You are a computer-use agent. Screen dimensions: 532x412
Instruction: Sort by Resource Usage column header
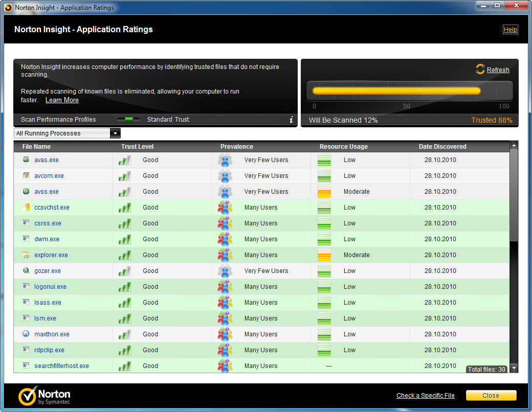coord(344,147)
